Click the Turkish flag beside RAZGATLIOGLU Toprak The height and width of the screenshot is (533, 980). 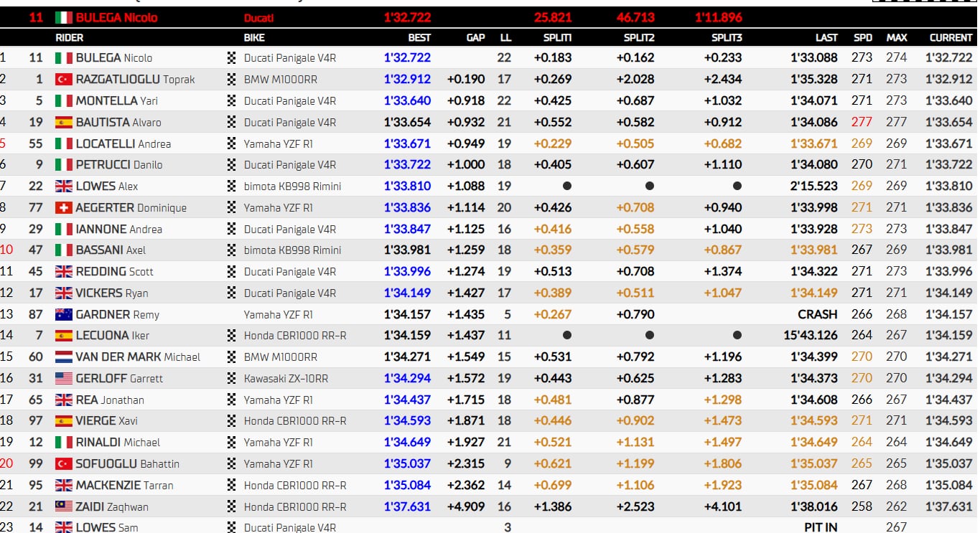point(64,80)
